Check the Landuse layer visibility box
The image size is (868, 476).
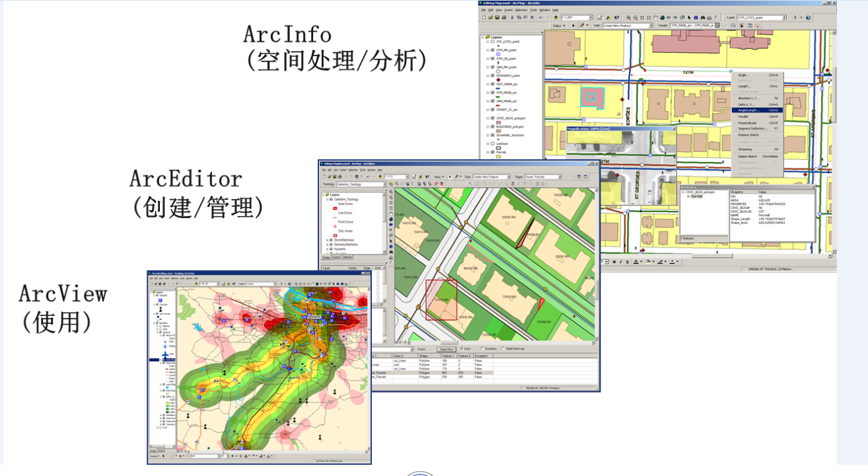click(492, 143)
